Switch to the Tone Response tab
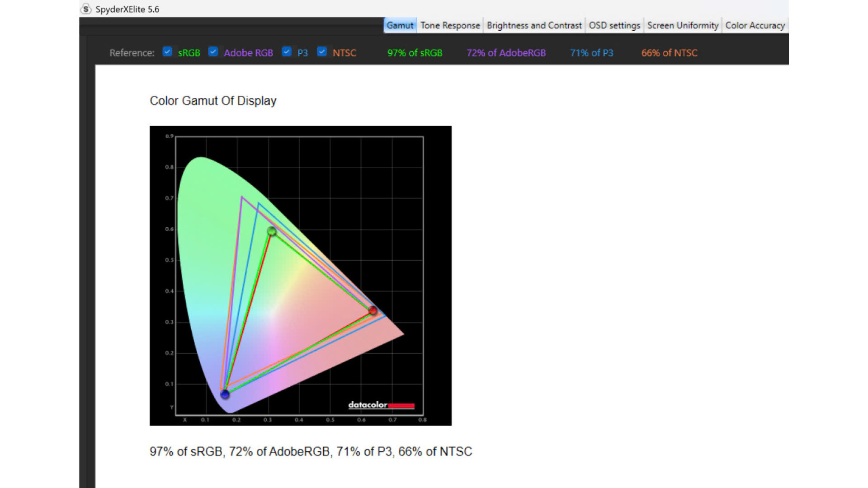This screenshot has height=488, width=868. click(450, 25)
